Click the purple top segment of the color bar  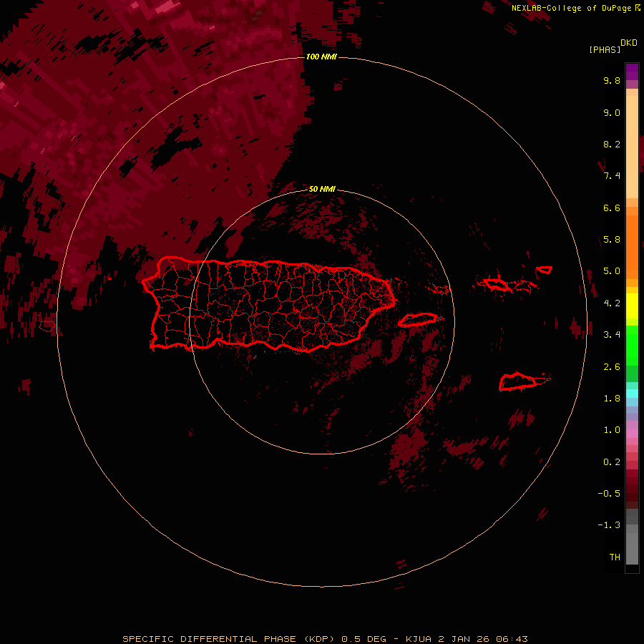(632, 72)
